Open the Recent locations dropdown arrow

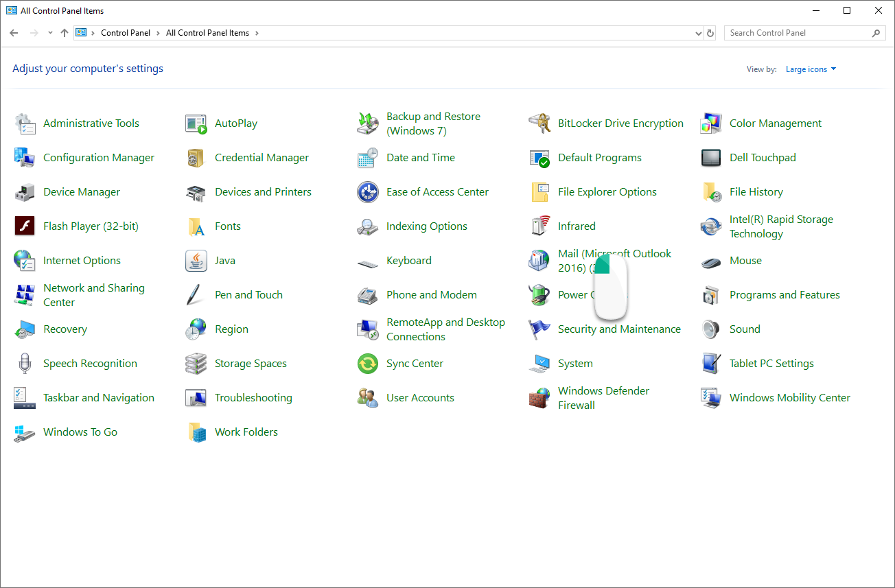coord(50,33)
